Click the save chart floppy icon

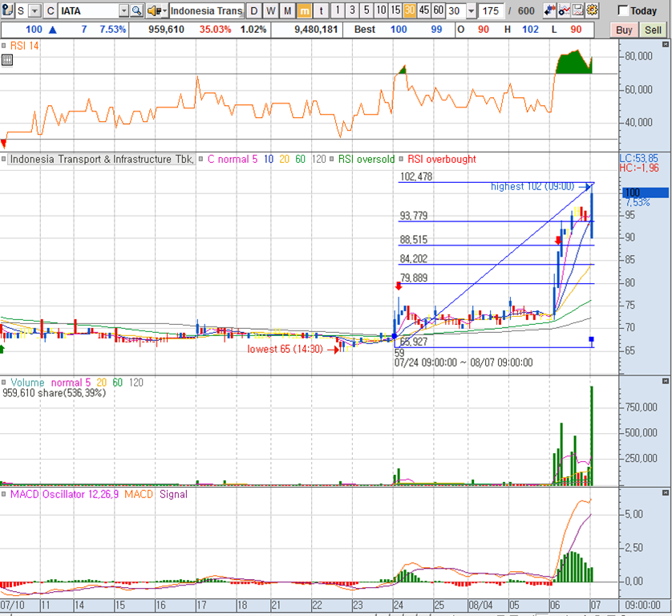pos(578,10)
